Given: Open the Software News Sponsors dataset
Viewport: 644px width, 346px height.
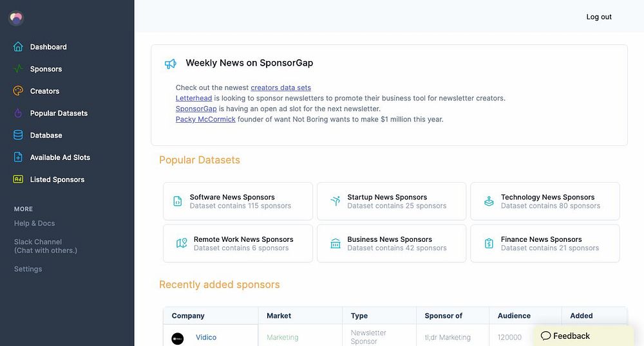Looking at the screenshot, I should (x=238, y=201).
